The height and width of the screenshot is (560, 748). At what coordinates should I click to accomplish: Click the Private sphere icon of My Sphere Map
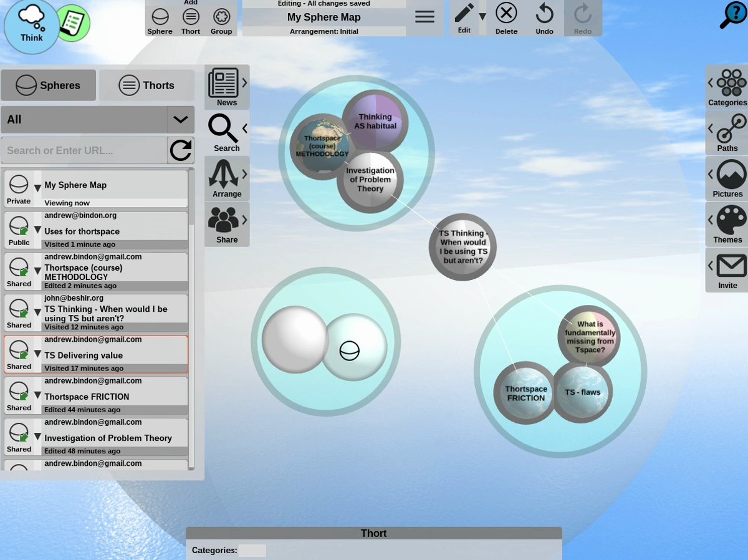tap(19, 189)
